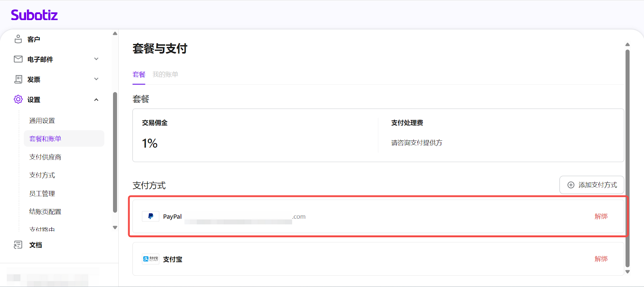Click the 支付宝 Alipay logo icon
Image resolution: width=644 pixels, height=287 pixels.
pyautogui.click(x=151, y=259)
